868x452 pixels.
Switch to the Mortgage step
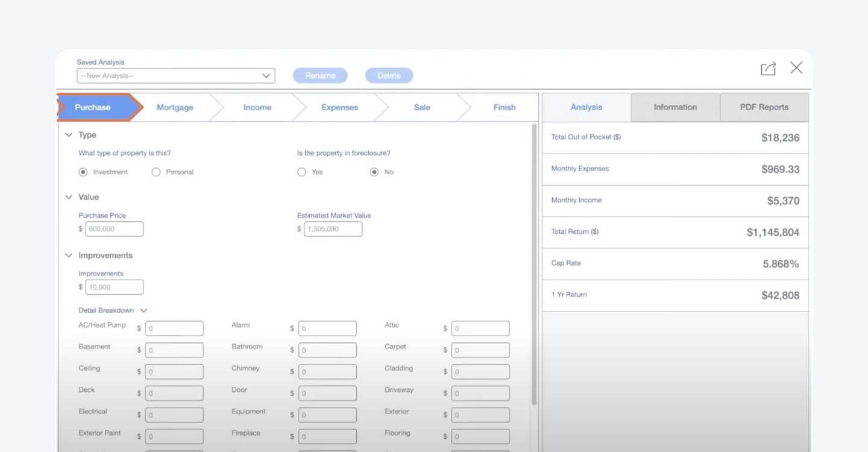[x=175, y=107]
